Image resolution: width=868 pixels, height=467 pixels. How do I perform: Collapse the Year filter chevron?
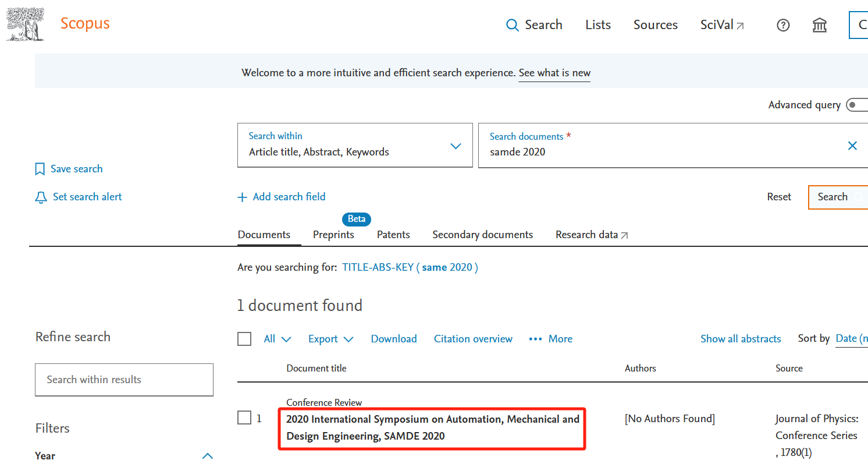(208, 456)
